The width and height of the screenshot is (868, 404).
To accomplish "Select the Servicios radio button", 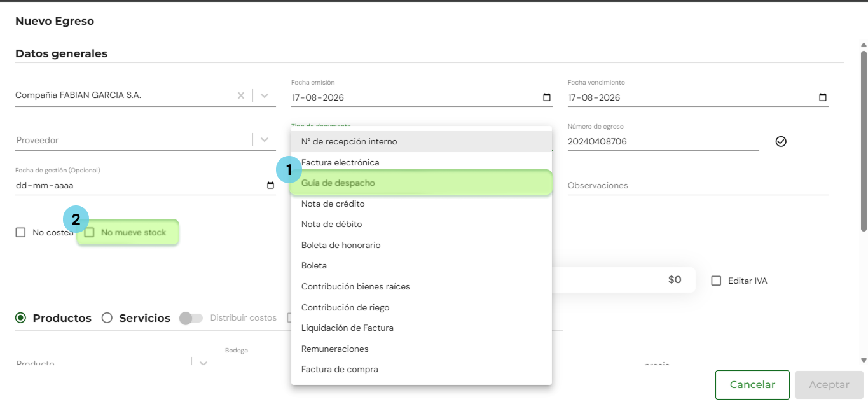I will [x=107, y=318].
